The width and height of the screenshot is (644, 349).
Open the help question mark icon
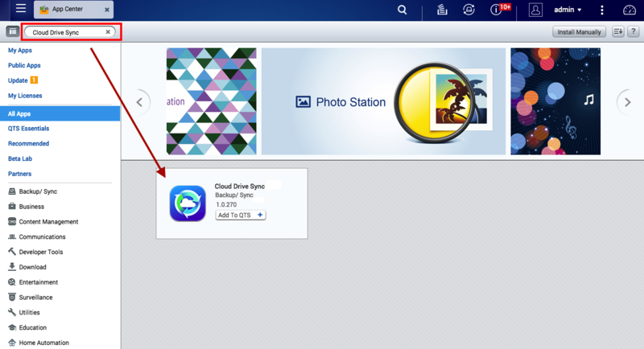tap(634, 31)
